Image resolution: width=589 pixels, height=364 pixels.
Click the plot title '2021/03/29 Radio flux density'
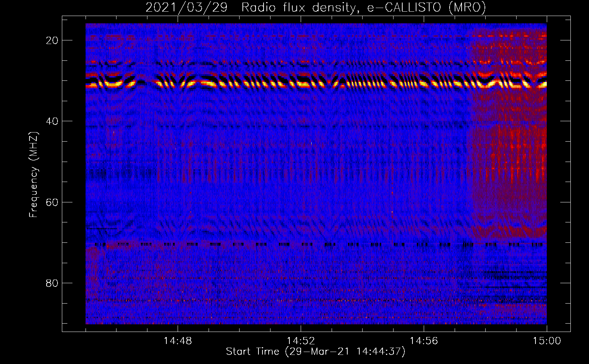coord(316,8)
